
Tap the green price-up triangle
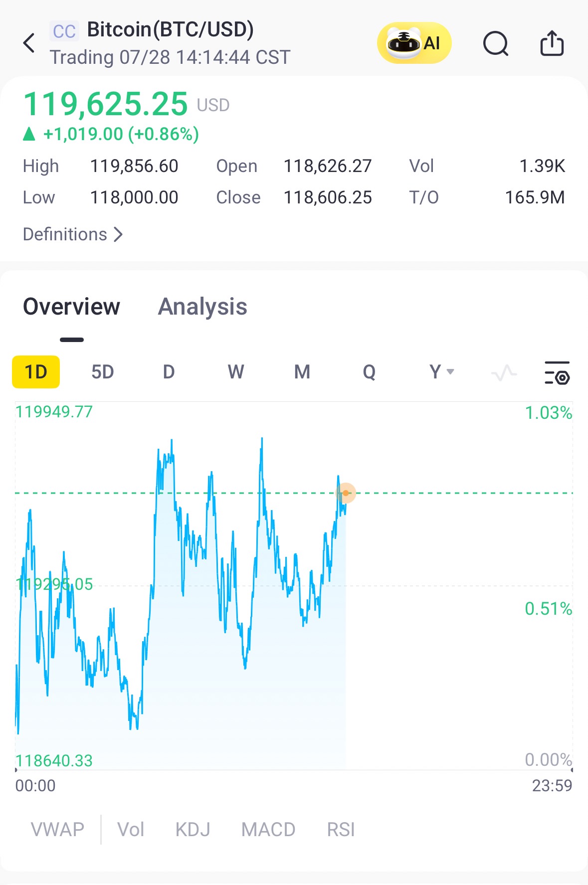point(29,134)
